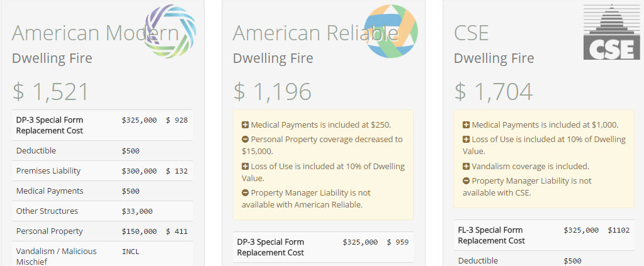
Task: Click the CSE capitol building logo
Action: [611, 32]
